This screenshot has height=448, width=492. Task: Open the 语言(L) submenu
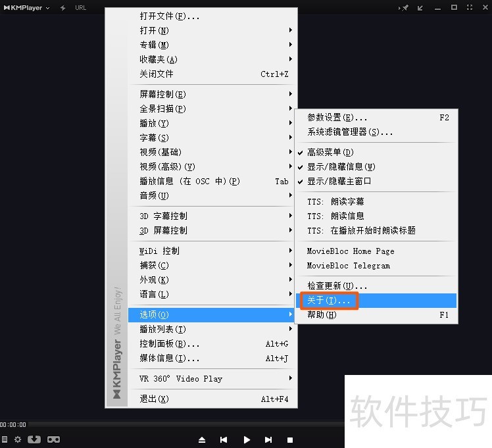click(212, 294)
